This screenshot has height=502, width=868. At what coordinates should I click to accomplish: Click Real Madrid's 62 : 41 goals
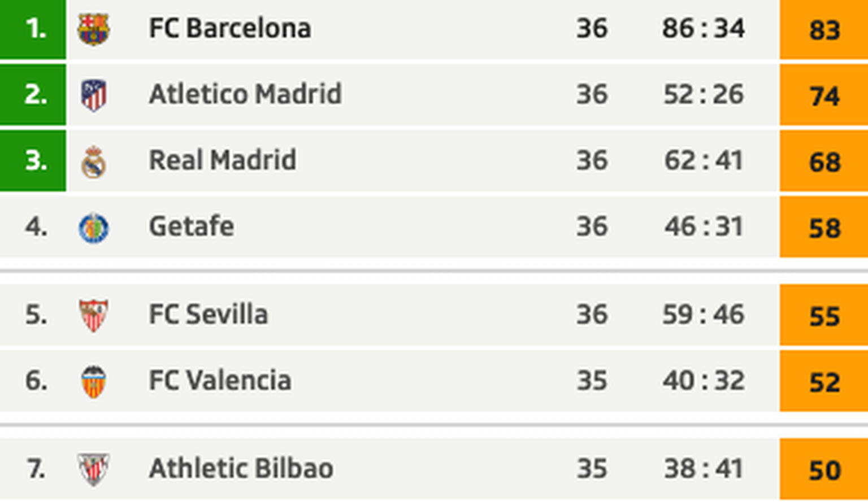(x=703, y=160)
